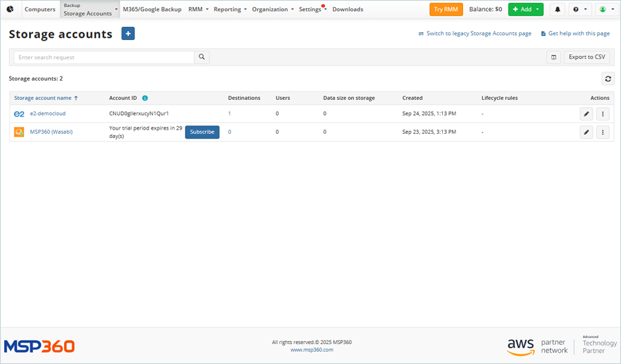Expand the Reporting menu
Viewport: 621px width, 364px height.
pos(230,10)
